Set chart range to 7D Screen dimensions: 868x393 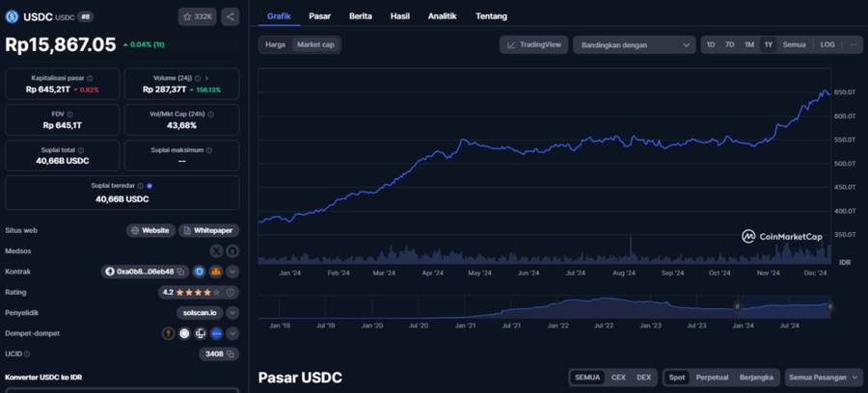coord(730,44)
